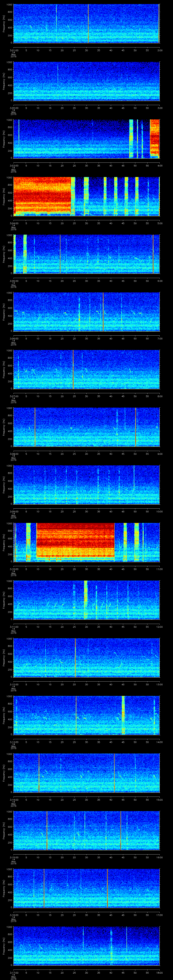This screenshot has height=980, width=173.
Task: Click the red block at end of 3:03:00 panel
Action: coord(154,137)
